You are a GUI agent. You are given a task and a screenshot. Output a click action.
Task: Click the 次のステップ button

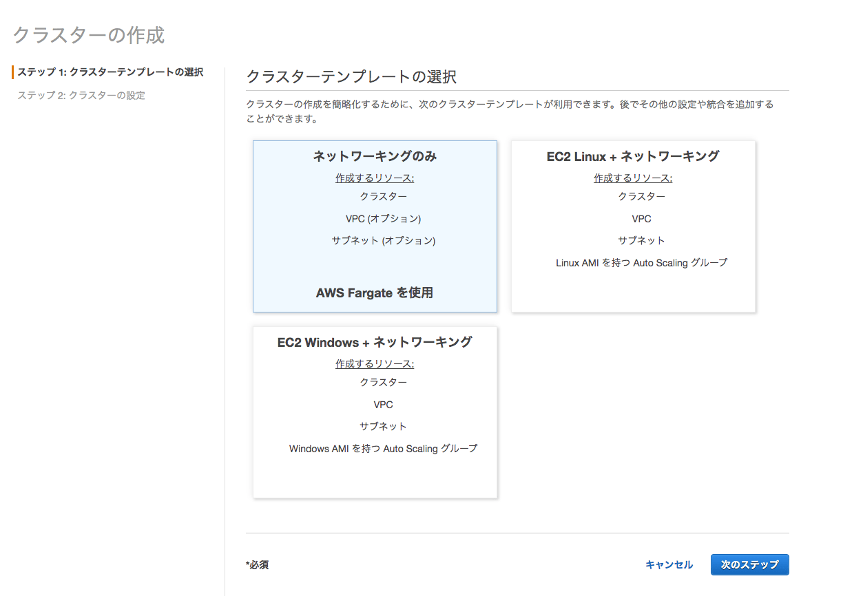pyautogui.click(x=749, y=564)
